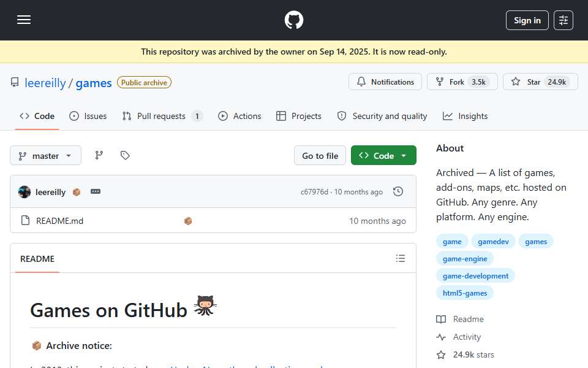Click leereilly's avatar in commit row

coord(24,192)
